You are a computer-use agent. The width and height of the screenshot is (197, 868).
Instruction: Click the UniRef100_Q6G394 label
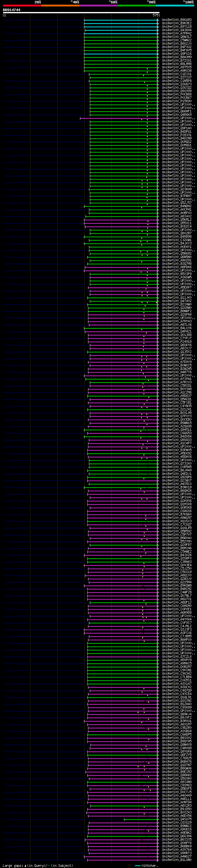point(176,836)
